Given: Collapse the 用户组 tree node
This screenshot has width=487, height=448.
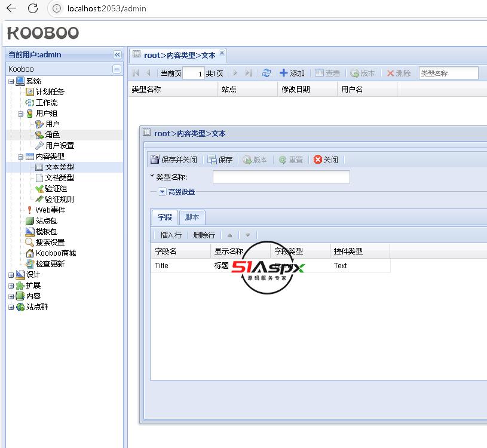Looking at the screenshot, I should coord(20,113).
